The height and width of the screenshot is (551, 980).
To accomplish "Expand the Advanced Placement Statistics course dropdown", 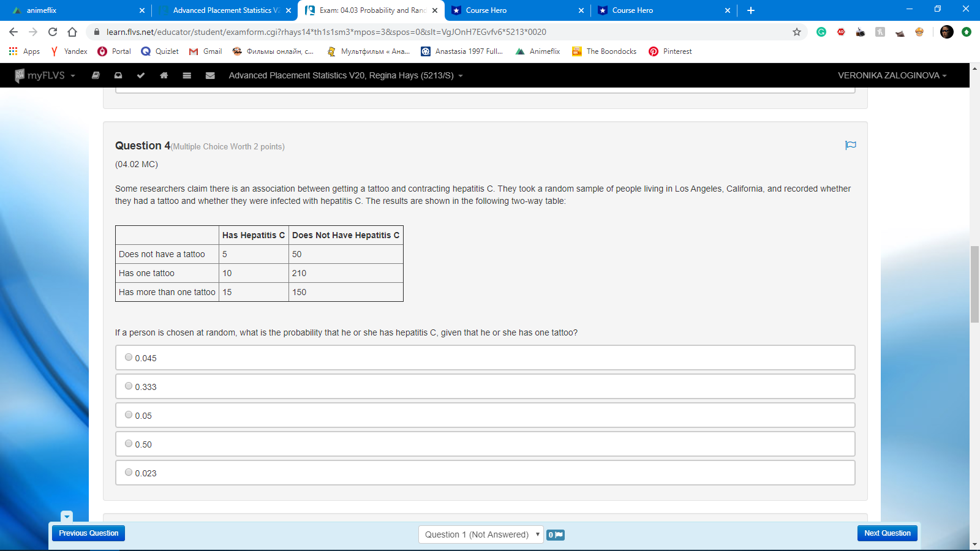I will pyautogui.click(x=346, y=75).
